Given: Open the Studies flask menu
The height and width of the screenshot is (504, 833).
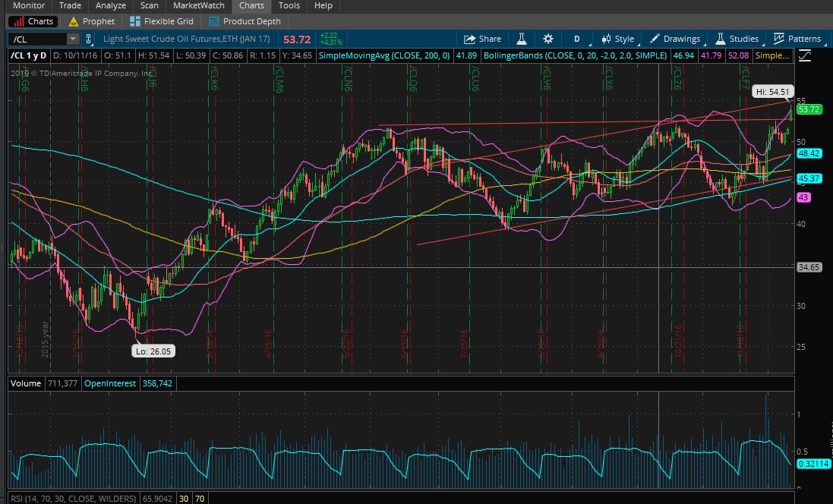Looking at the screenshot, I should (x=737, y=39).
